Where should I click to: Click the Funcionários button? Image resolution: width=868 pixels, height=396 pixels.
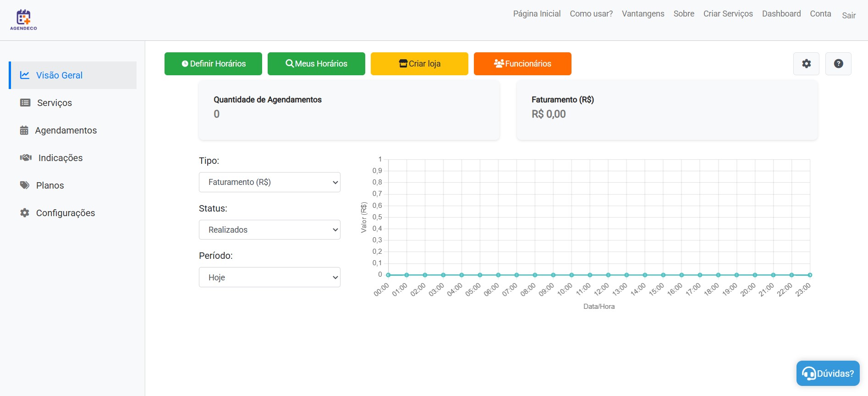pos(522,64)
